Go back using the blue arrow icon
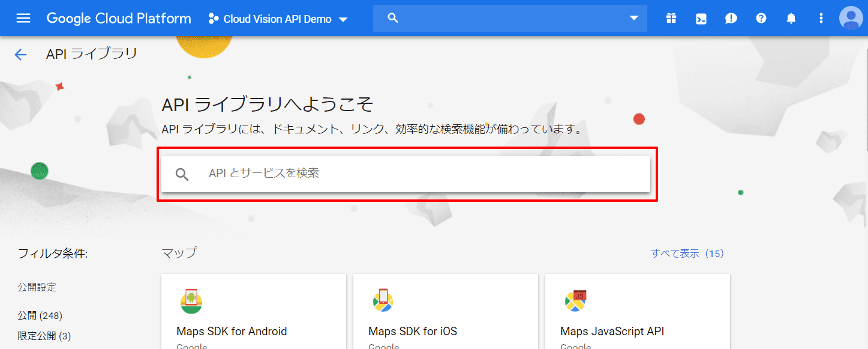Screen dimensions: 868x349 (x=20, y=54)
